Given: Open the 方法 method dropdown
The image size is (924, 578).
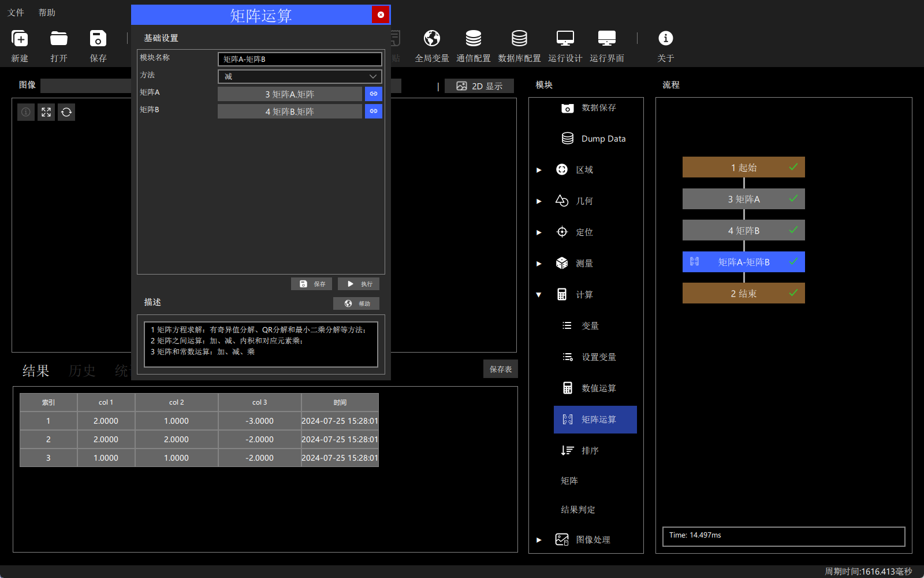Looking at the screenshot, I should [x=300, y=76].
